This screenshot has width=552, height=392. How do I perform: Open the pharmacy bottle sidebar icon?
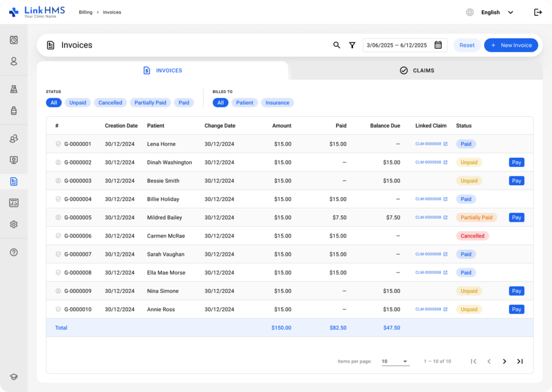(13, 111)
